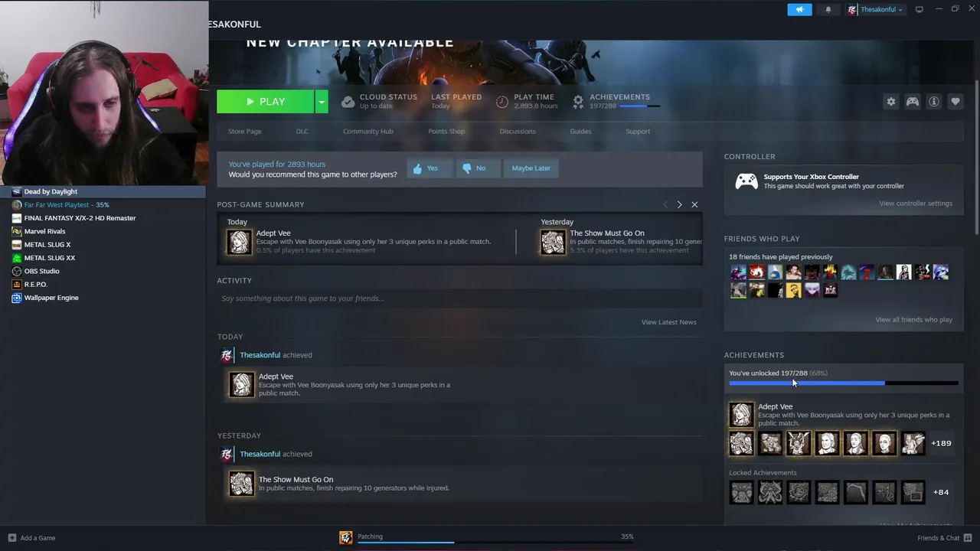980x551 pixels.
Task: Click Add a Game plus icon
Action: tap(11, 538)
